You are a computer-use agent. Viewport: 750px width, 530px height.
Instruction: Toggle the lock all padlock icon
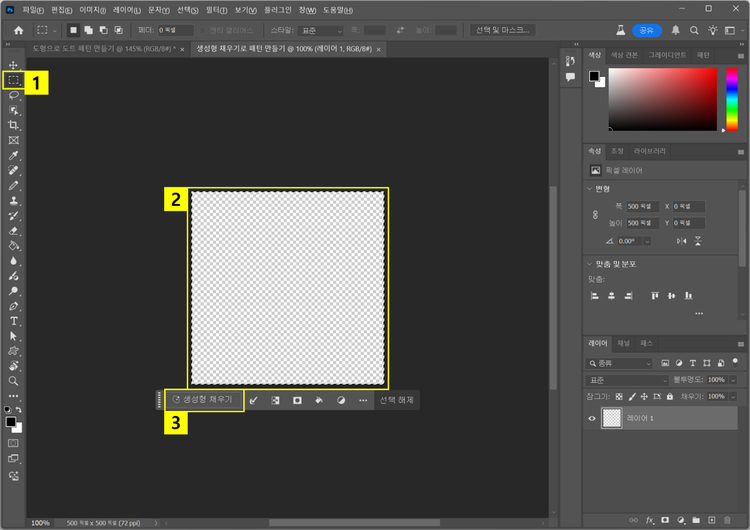(x=668, y=396)
